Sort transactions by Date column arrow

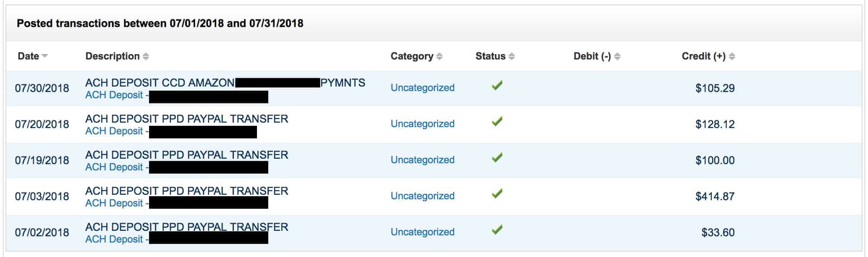pyautogui.click(x=45, y=56)
